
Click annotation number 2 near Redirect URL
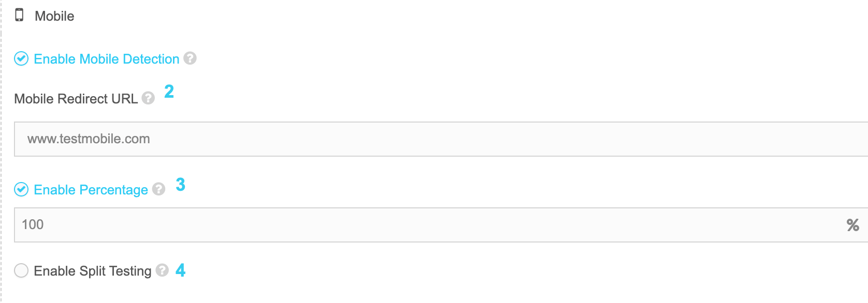click(x=169, y=92)
